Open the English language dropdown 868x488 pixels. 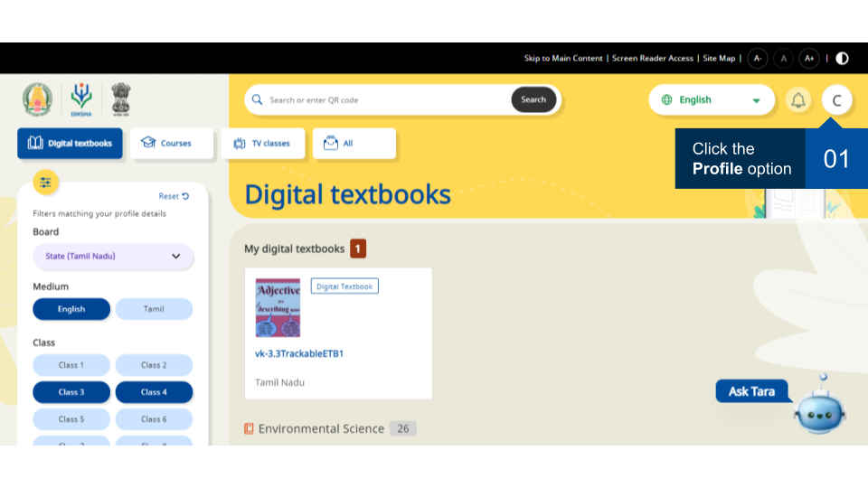point(712,100)
